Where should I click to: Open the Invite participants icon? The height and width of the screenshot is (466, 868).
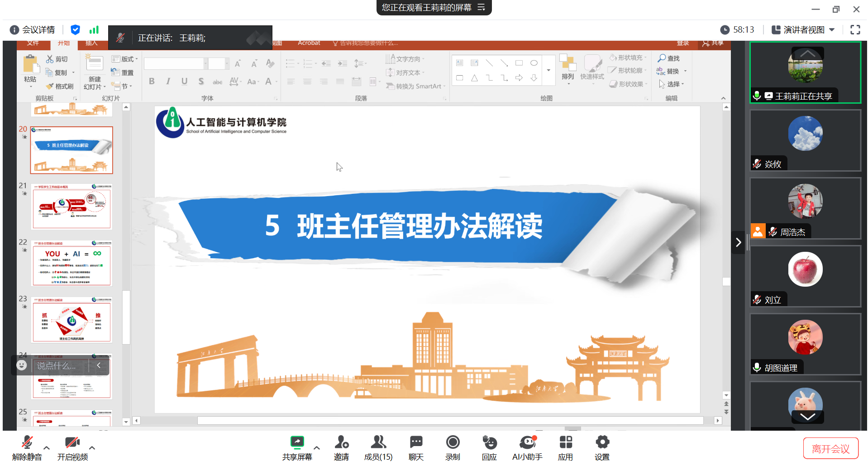pyautogui.click(x=341, y=442)
